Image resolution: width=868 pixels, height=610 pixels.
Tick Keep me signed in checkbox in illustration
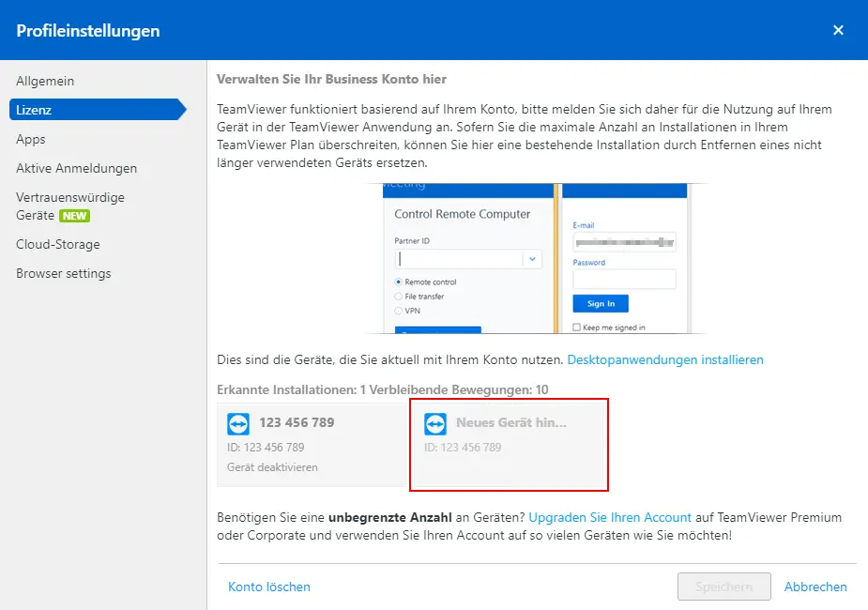click(577, 328)
